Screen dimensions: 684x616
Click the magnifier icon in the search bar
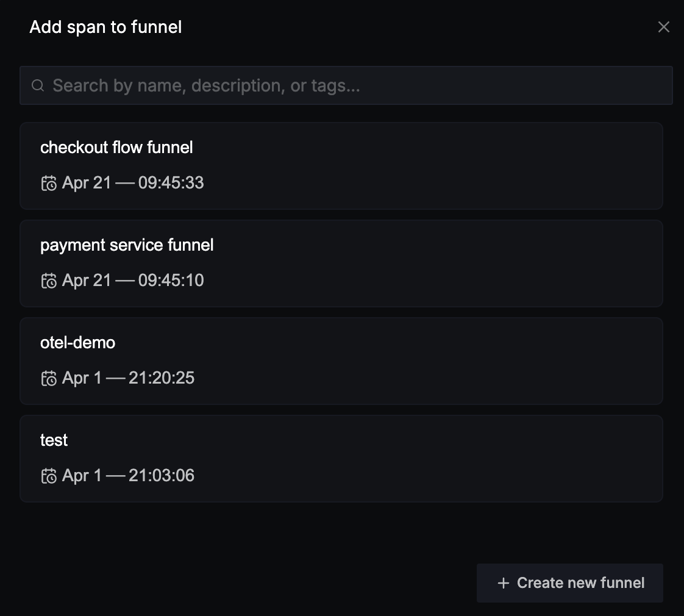coord(38,85)
